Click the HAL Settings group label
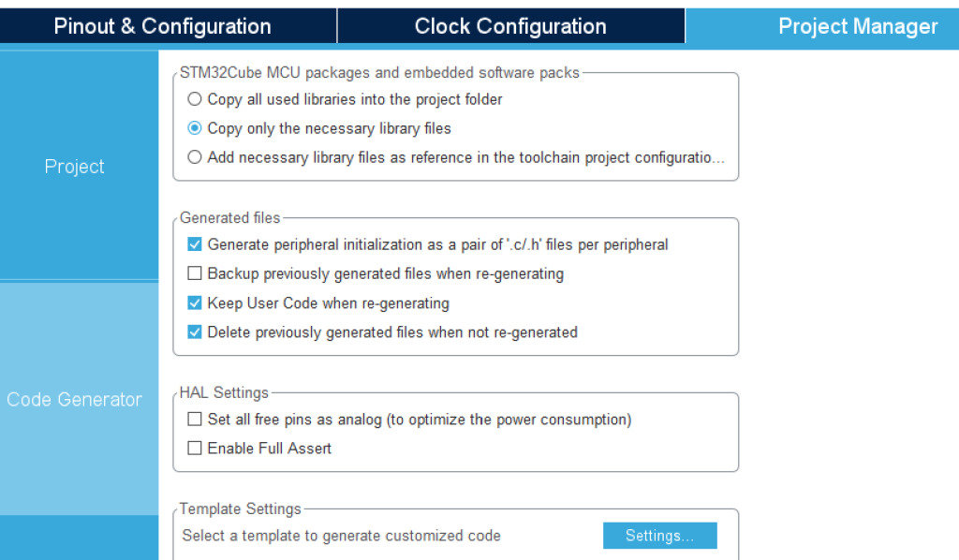The height and width of the screenshot is (560, 959). 224,392
